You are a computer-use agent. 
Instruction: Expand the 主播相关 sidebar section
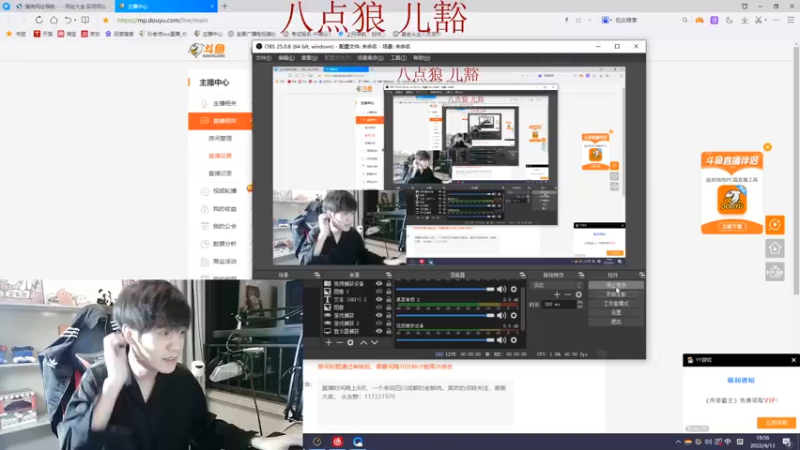220,103
